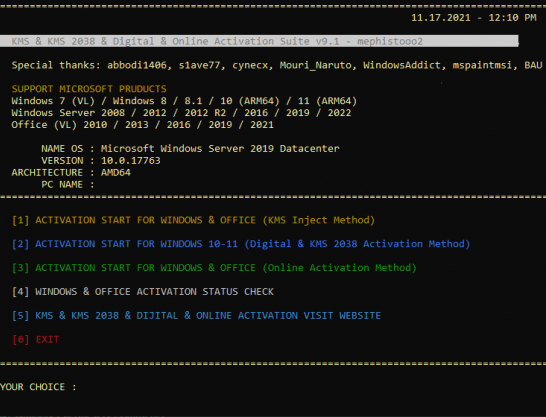The height and width of the screenshot is (417, 546).
Task: Click the Windows 7 (VL) supported line
Action: pos(184,101)
